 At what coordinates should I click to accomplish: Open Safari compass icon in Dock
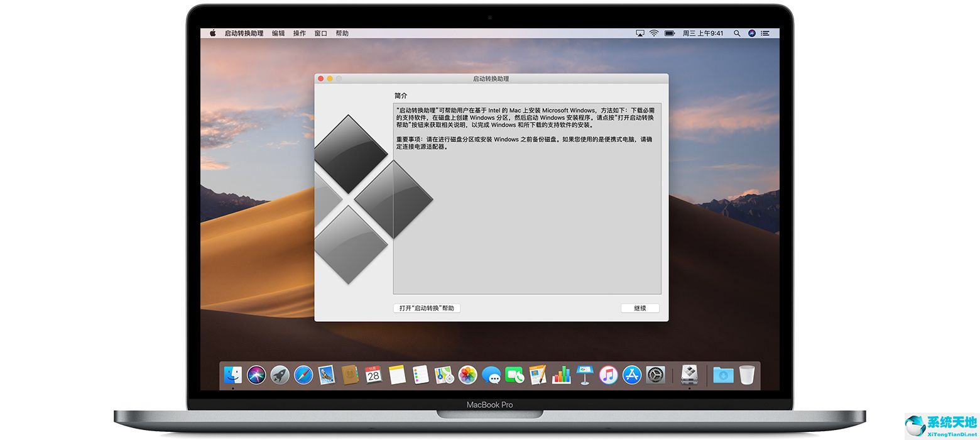303,375
